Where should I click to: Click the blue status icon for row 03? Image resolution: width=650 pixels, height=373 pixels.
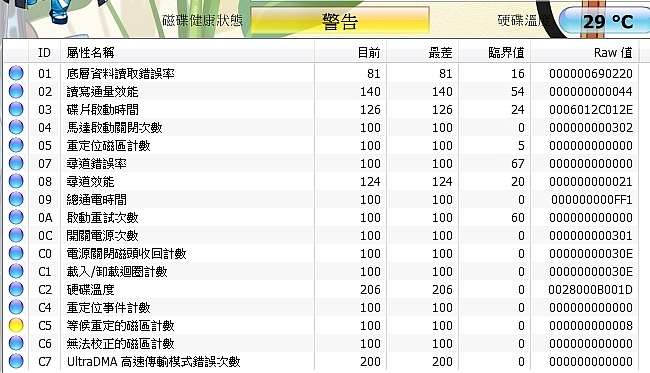coord(16,109)
